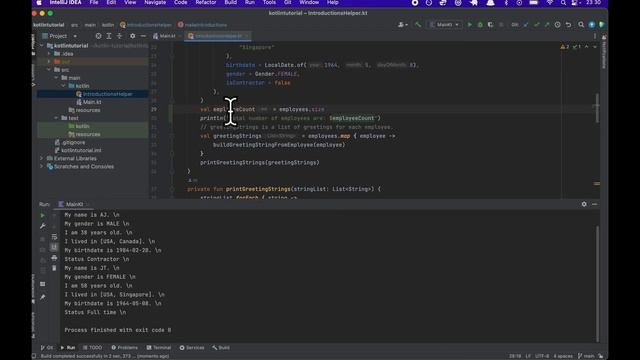Image resolution: width=640 pixels, height=360 pixels.
Task: Click the Wi-Fi icon in macOS menu bar
Action: pyautogui.click(x=550, y=2)
